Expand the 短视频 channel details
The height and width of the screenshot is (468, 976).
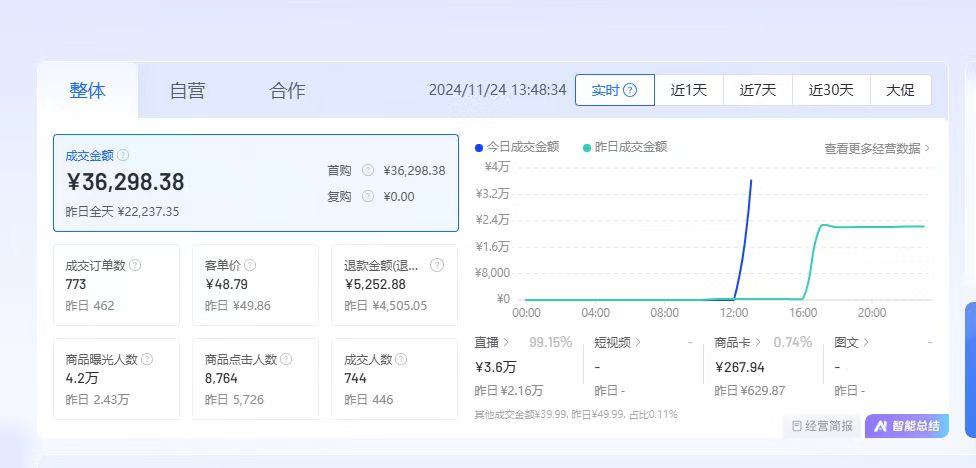pyautogui.click(x=617, y=342)
